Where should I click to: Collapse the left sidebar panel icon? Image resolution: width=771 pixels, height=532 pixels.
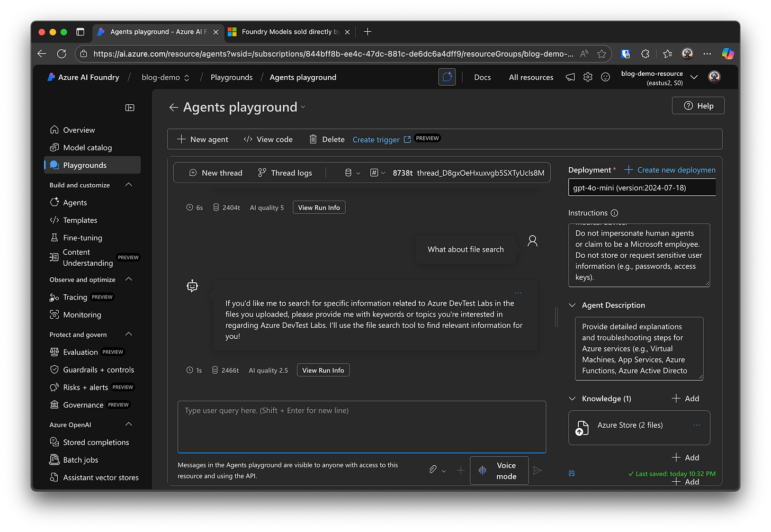[x=130, y=107]
